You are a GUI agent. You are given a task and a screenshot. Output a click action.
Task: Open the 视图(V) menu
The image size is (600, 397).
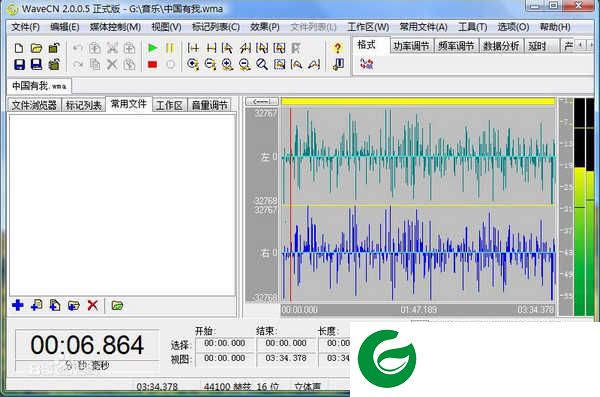click(166, 27)
